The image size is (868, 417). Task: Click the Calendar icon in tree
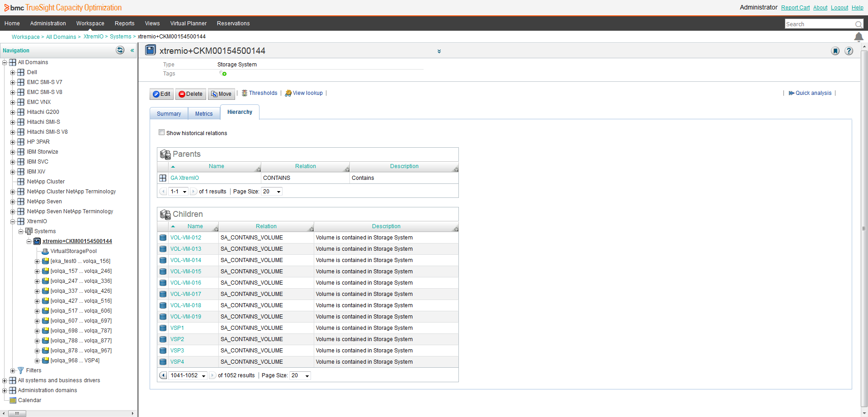[13, 400]
